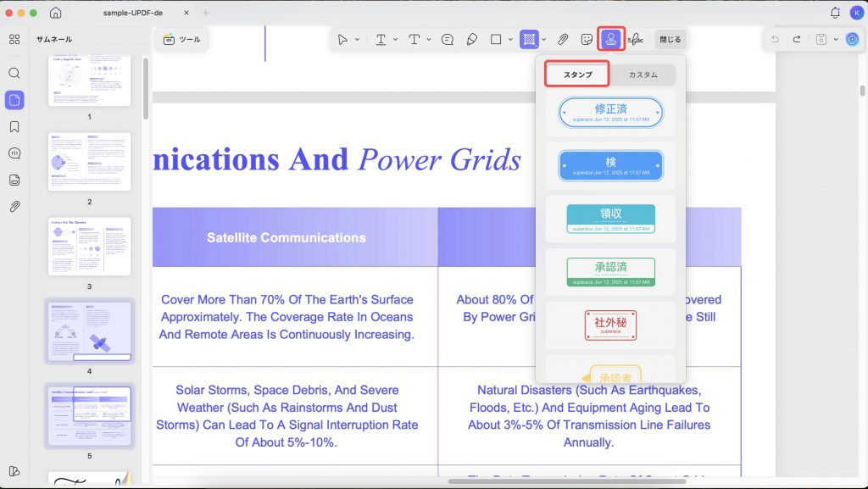Select the comment note tool
868x489 pixels.
[448, 39]
